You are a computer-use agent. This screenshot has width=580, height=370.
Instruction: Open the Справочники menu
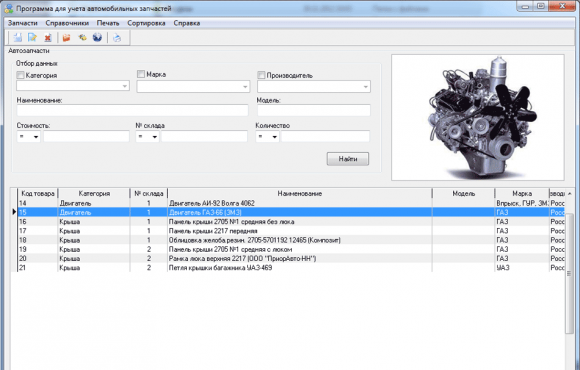(x=67, y=23)
